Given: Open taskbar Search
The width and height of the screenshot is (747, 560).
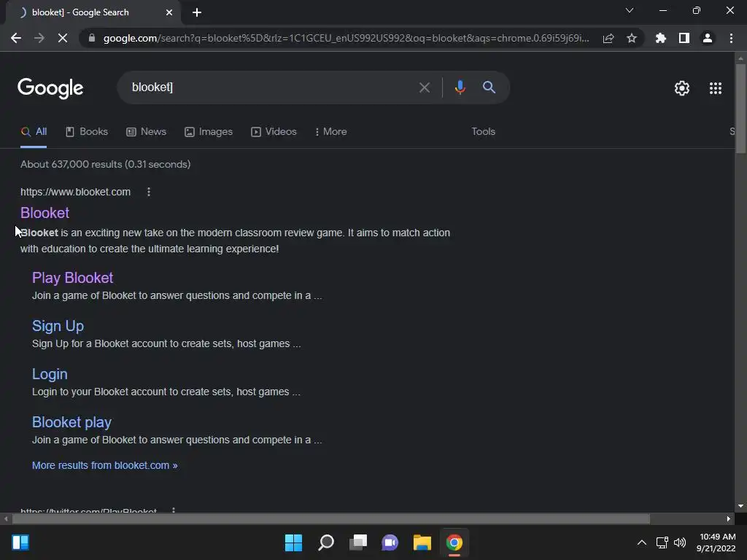Looking at the screenshot, I should pyautogui.click(x=326, y=542).
